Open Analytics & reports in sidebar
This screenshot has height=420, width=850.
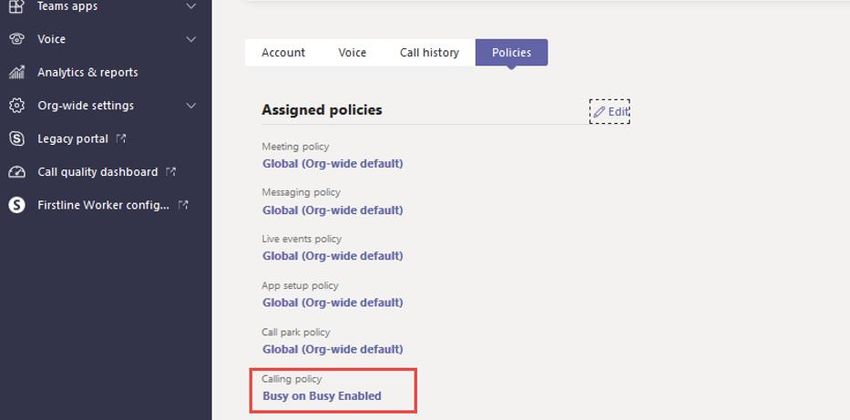pos(88,72)
